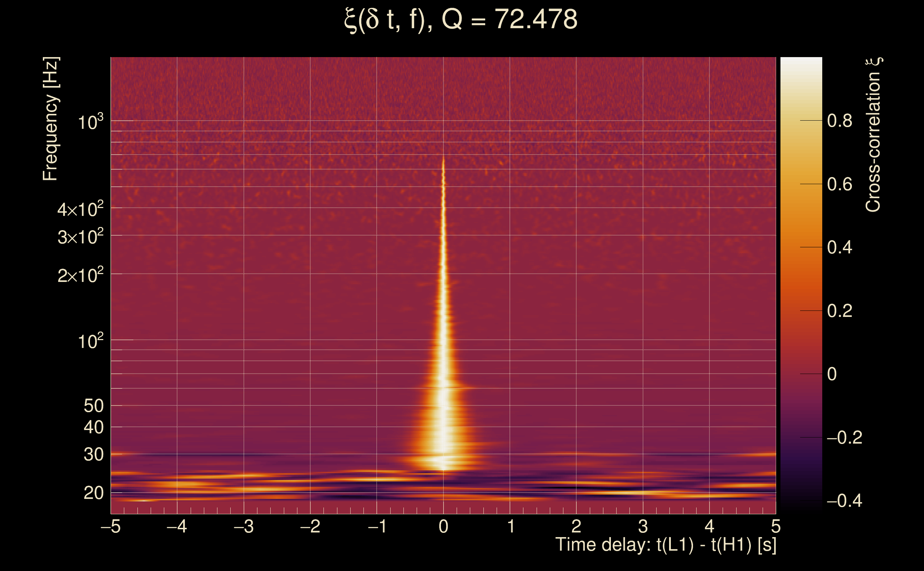Click the x-axis tick label −3
Image resolution: width=924 pixels, height=571 pixels.
tap(243, 526)
